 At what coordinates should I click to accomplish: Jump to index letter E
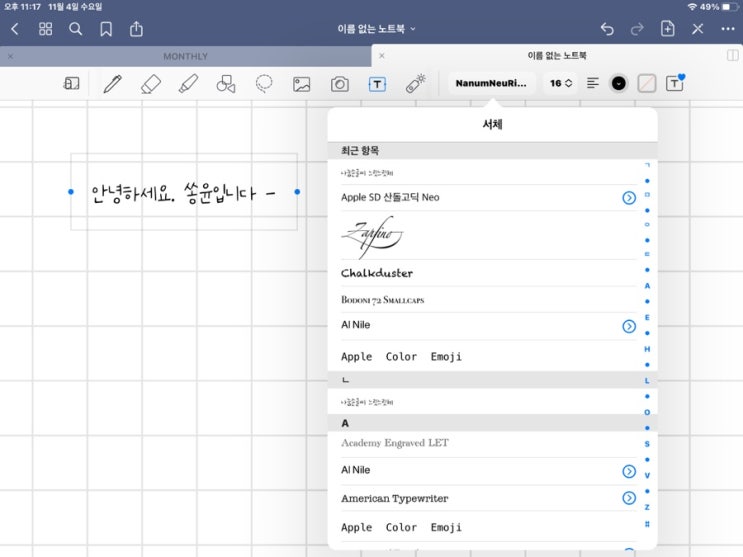[x=647, y=318]
